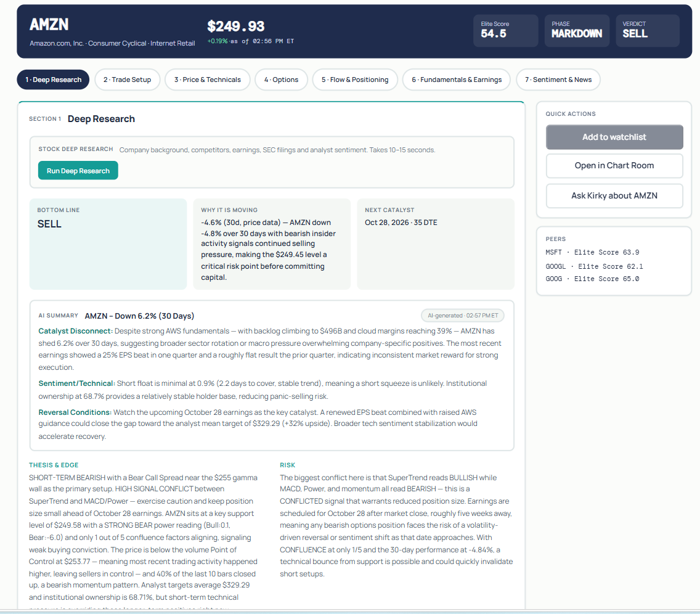Click the PEERS panel label

coord(555,239)
